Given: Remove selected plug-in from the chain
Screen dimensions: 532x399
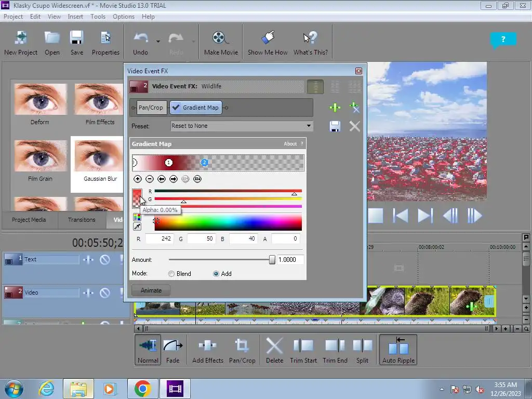Looking at the screenshot, I should pyautogui.click(x=354, y=108).
